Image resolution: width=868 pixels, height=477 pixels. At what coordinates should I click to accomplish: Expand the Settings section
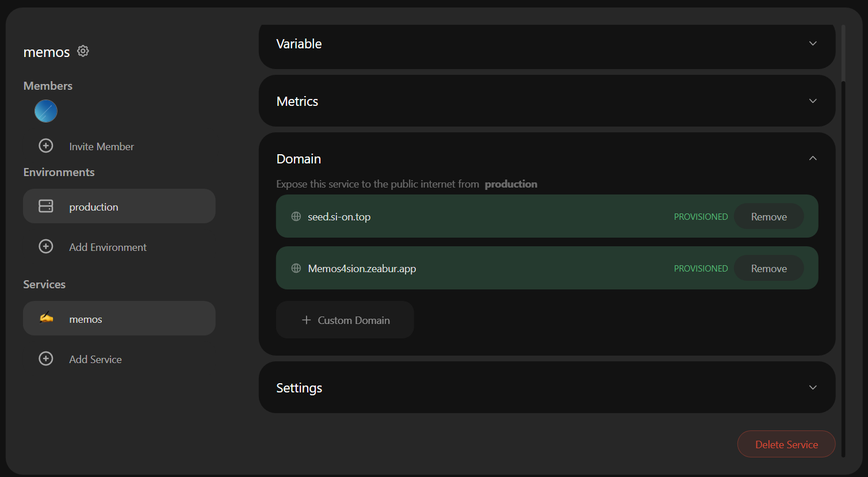coord(813,388)
